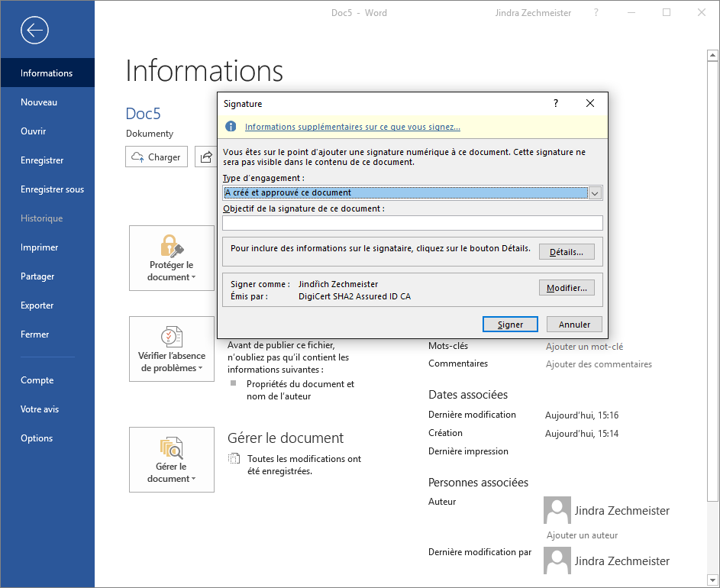Open the Informations tab in sidebar
This screenshot has height=588, width=720.
pos(47,73)
